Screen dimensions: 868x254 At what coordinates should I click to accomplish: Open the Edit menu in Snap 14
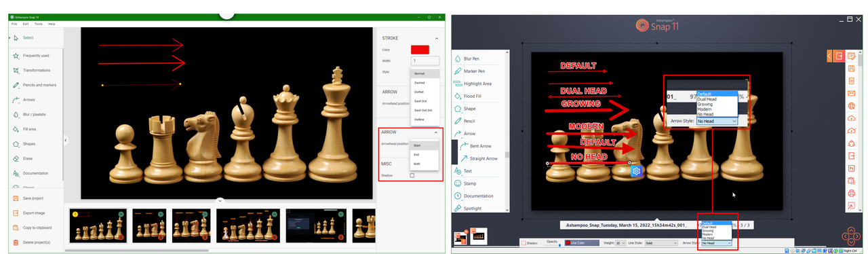pos(26,24)
